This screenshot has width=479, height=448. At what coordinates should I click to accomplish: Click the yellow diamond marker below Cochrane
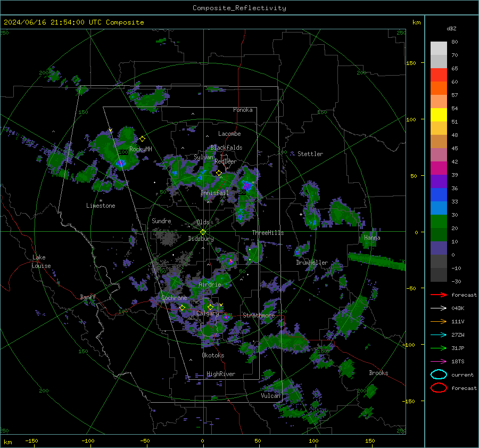tap(183, 307)
